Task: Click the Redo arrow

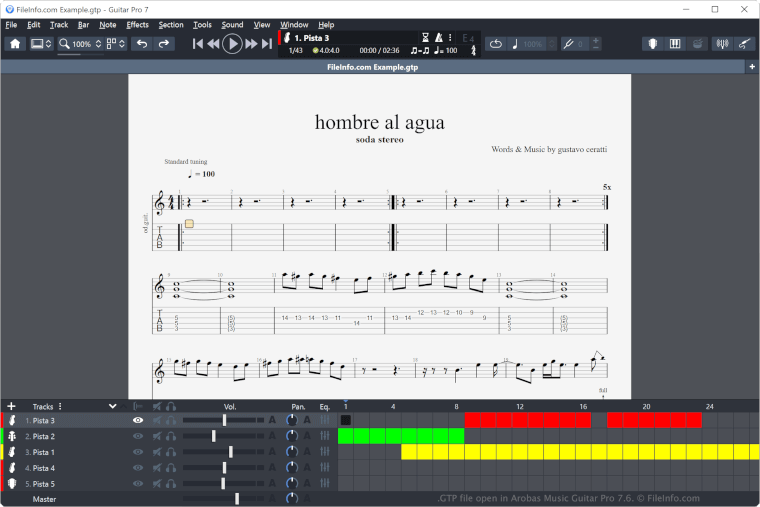Action: (164, 44)
